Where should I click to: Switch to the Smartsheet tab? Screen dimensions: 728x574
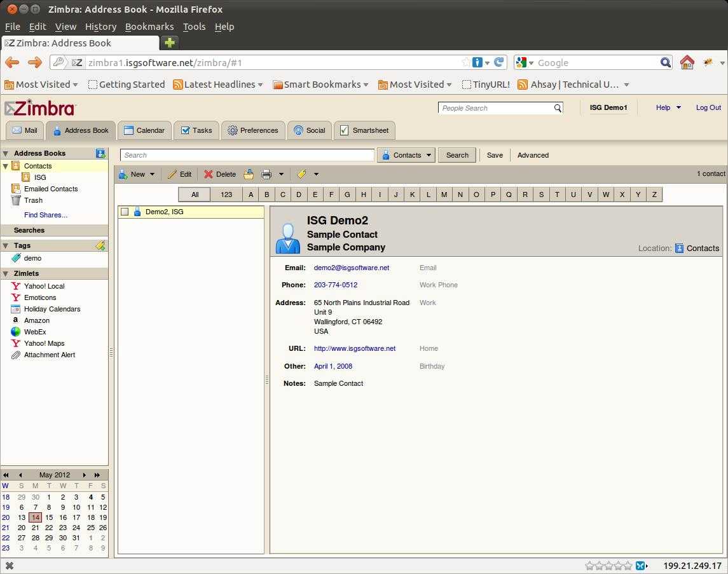(364, 130)
